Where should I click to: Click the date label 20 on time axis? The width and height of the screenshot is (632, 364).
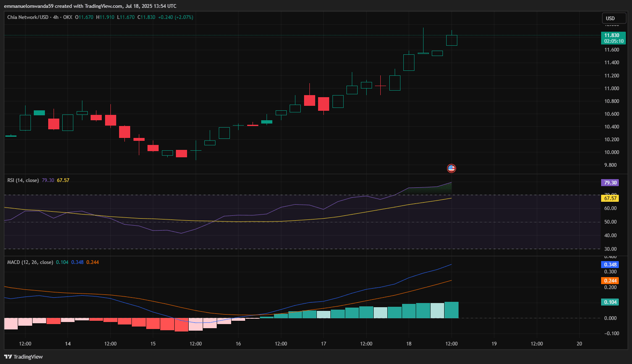point(579,344)
